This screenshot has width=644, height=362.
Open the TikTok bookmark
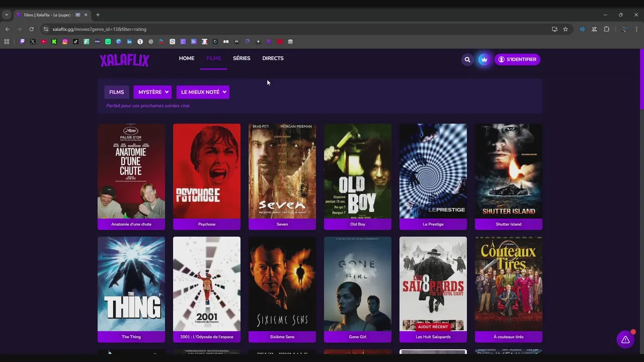75,42
